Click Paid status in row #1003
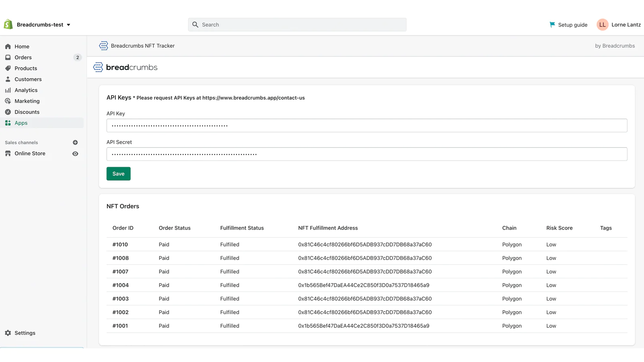 click(164, 299)
